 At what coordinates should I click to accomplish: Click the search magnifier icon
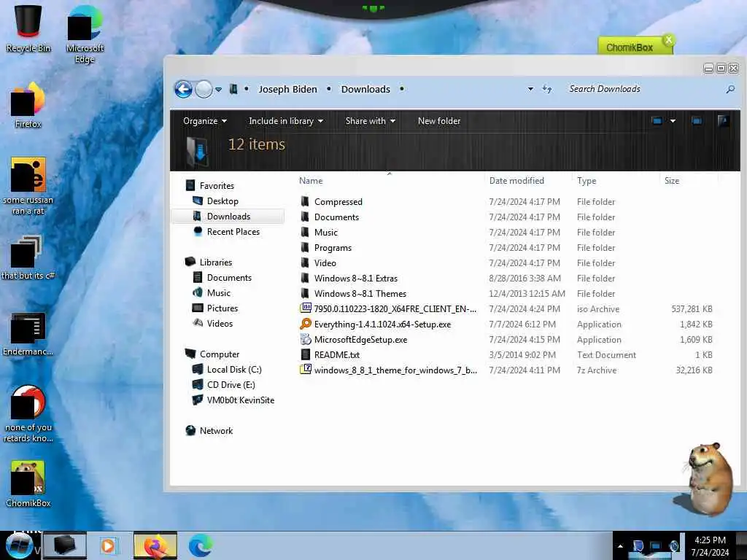[730, 89]
